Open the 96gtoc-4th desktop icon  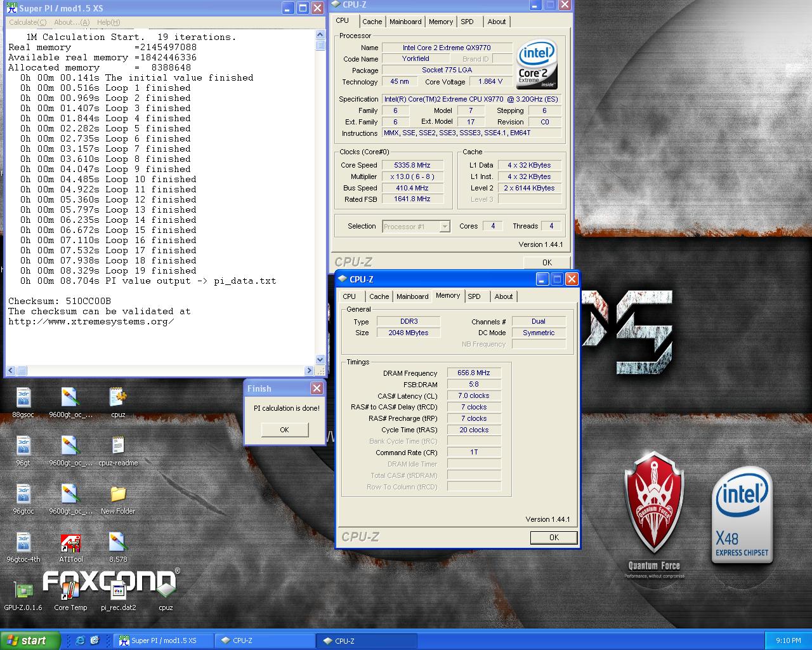coord(23,547)
